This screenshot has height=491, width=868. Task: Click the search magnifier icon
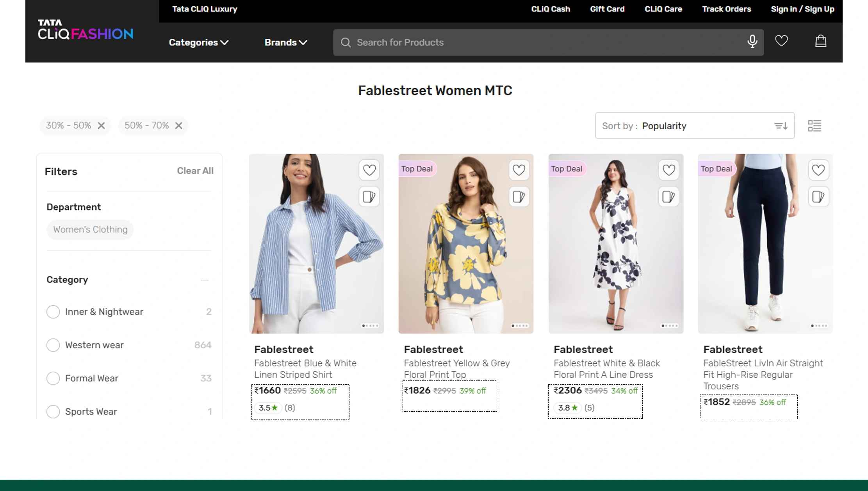click(x=345, y=42)
